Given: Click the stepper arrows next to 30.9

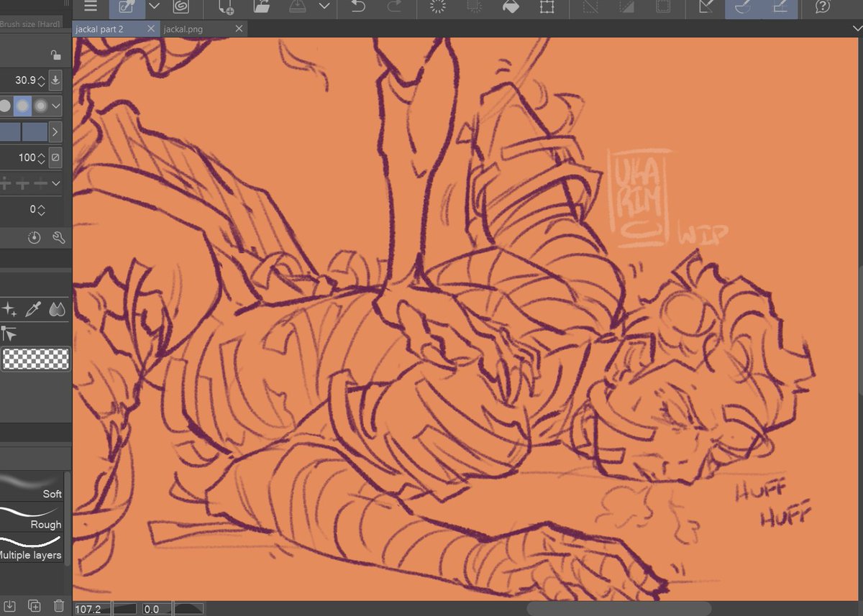Looking at the screenshot, I should [42, 81].
